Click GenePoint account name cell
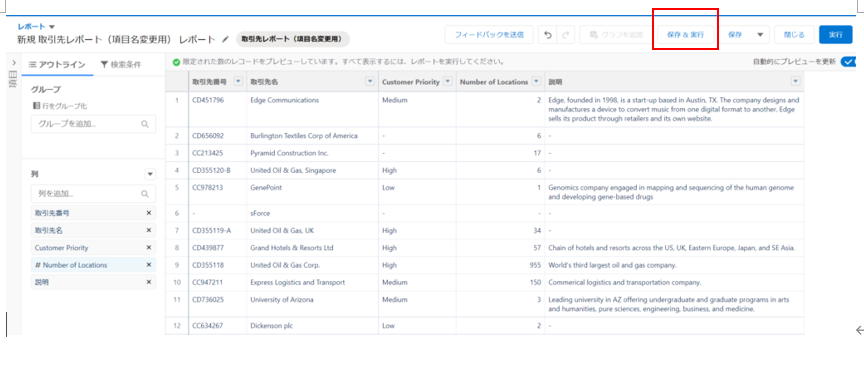The height and width of the screenshot is (370, 864). 312,192
